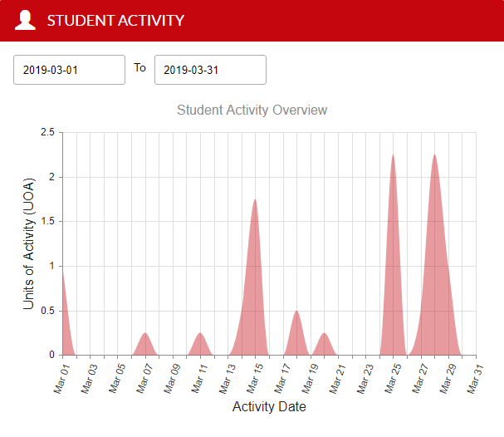Screen dimensions: 504x437
Task: Click the 'To' label between date fields
Action: pyautogui.click(x=139, y=68)
